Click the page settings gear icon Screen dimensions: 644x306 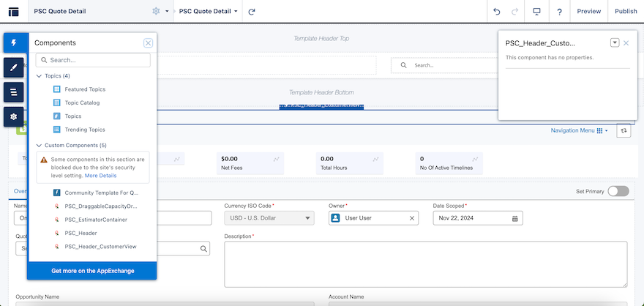pyautogui.click(x=156, y=12)
